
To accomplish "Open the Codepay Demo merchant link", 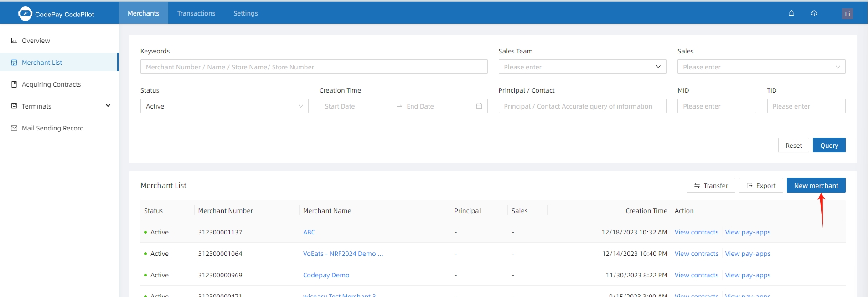I will pyautogui.click(x=326, y=275).
